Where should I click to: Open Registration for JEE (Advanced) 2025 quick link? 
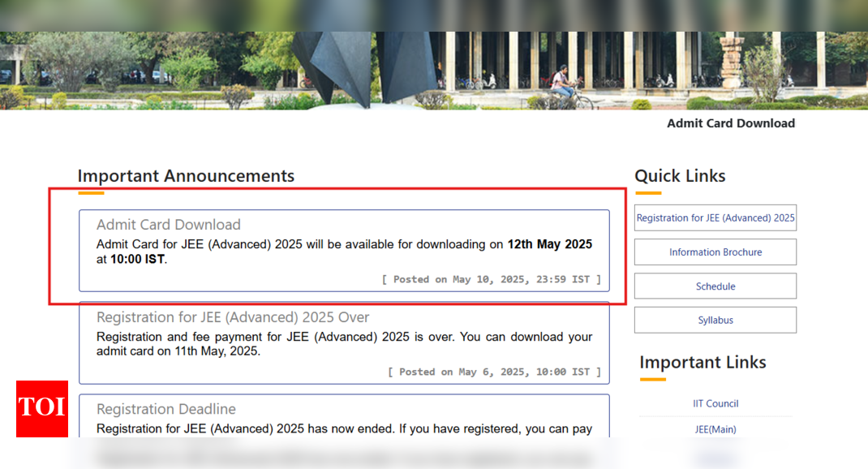tap(715, 218)
